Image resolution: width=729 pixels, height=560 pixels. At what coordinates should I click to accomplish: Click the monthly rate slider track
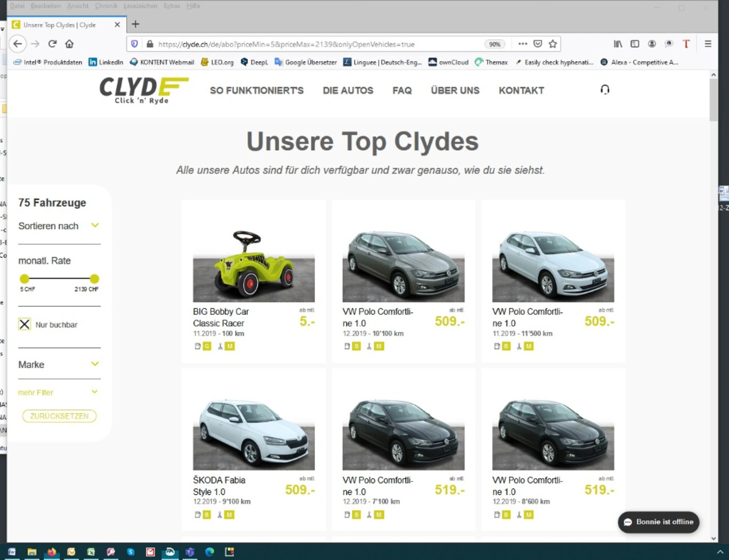click(59, 278)
